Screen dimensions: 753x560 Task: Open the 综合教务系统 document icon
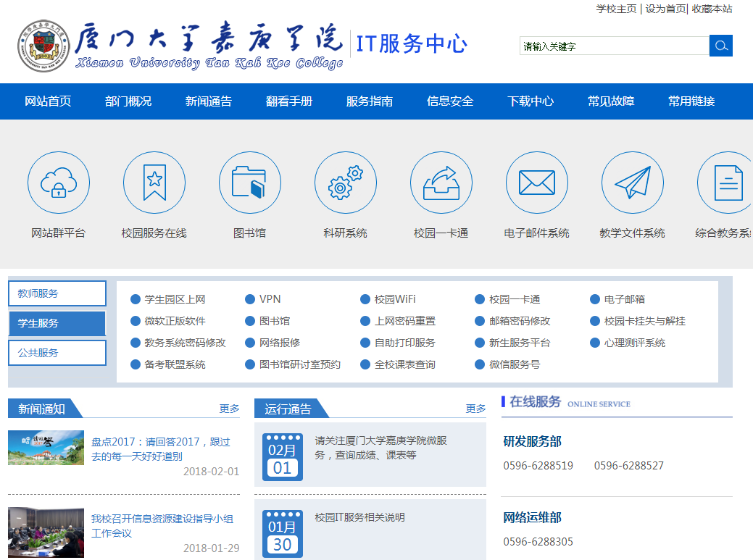[x=725, y=183]
